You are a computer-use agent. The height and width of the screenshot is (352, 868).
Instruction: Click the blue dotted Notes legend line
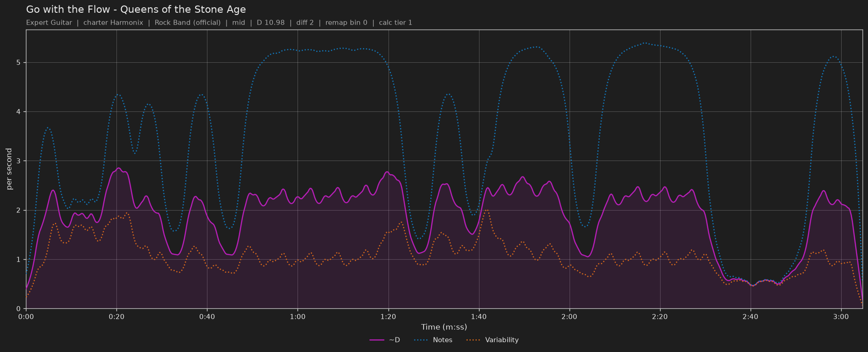[421, 340]
